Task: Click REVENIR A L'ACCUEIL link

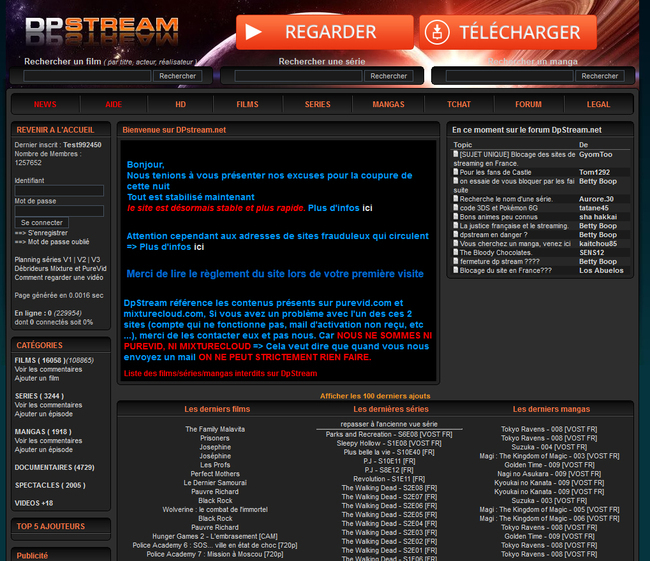Action: pyautogui.click(x=55, y=130)
